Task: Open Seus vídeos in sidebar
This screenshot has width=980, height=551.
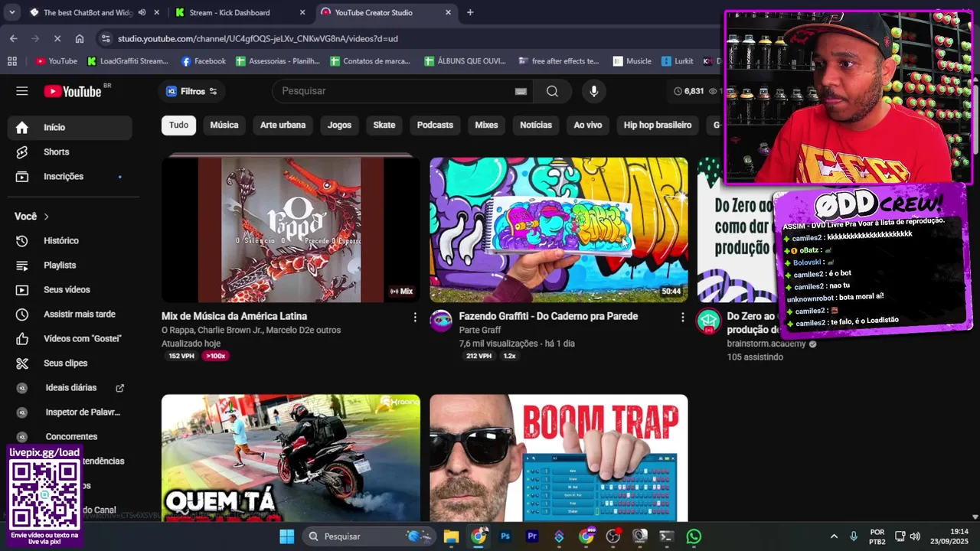Action: pyautogui.click(x=70, y=290)
